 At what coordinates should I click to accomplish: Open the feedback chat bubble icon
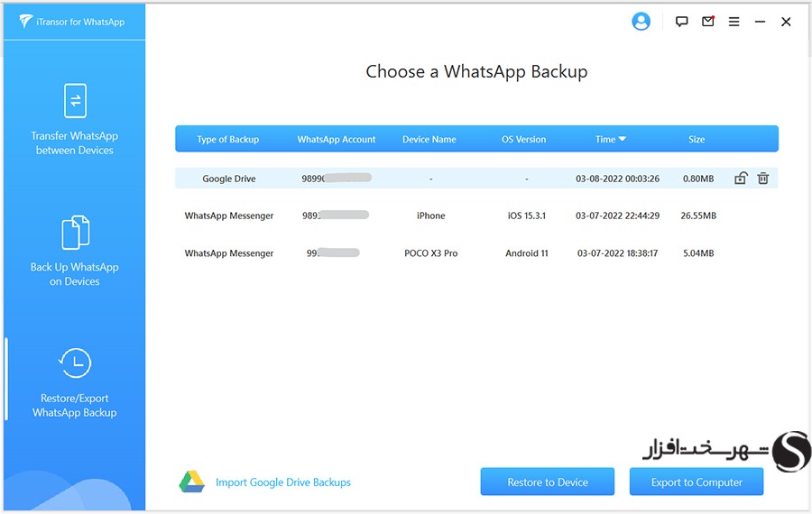pyautogui.click(x=681, y=22)
